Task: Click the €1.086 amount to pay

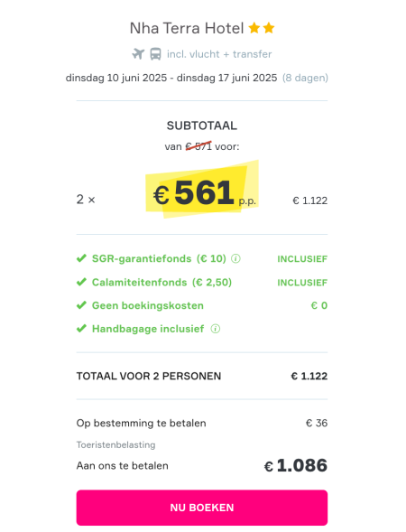Action: (296, 465)
